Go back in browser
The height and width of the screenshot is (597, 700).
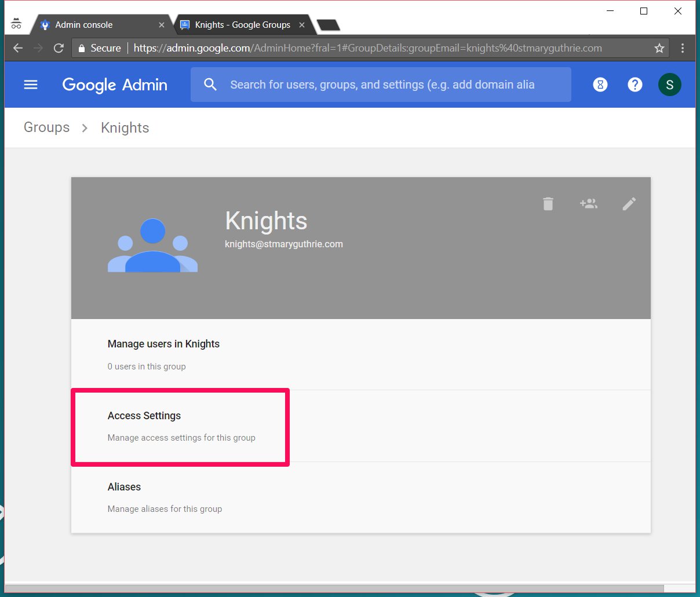(x=18, y=48)
